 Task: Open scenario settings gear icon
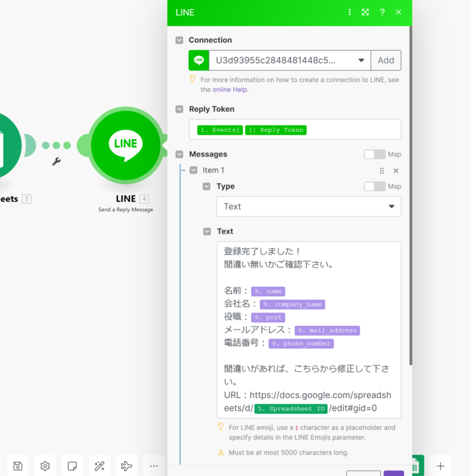tap(45, 466)
